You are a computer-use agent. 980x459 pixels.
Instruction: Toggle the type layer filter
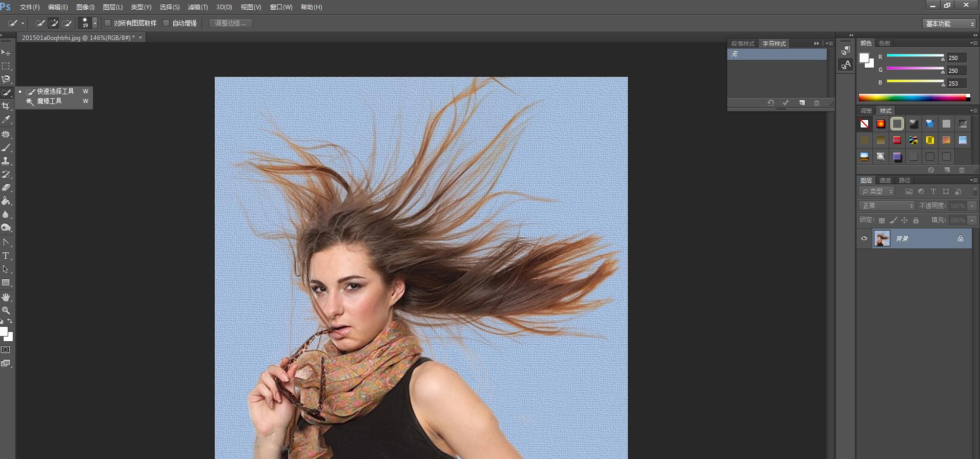click(x=933, y=192)
